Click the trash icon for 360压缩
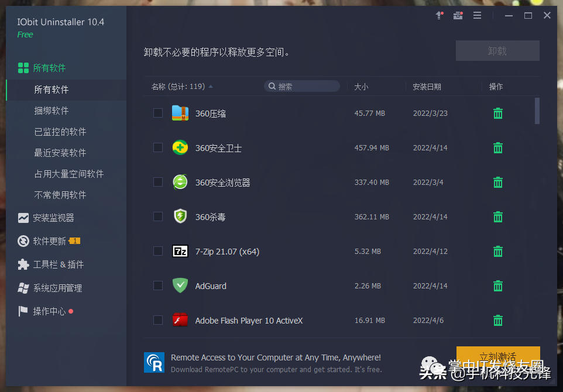Viewport: 563px width, 392px height. [497, 114]
